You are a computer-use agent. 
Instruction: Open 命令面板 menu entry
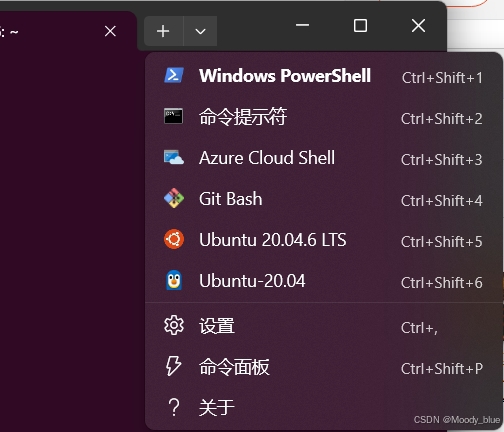click(324, 367)
